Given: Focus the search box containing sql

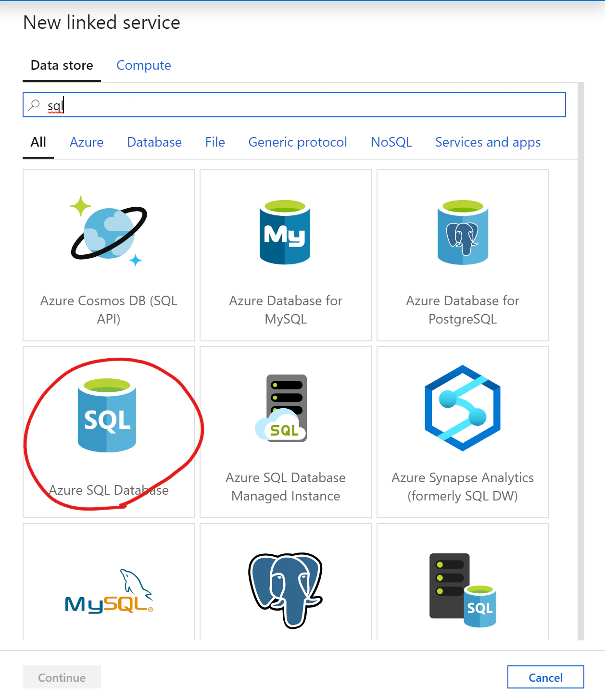Looking at the screenshot, I should coord(294,105).
